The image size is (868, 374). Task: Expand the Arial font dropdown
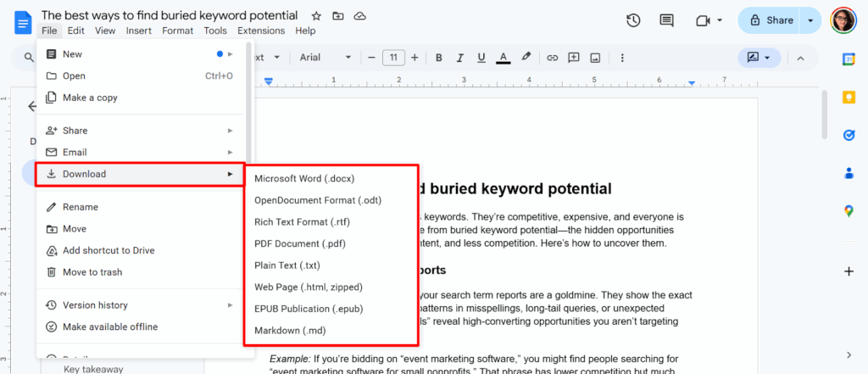[x=325, y=58]
